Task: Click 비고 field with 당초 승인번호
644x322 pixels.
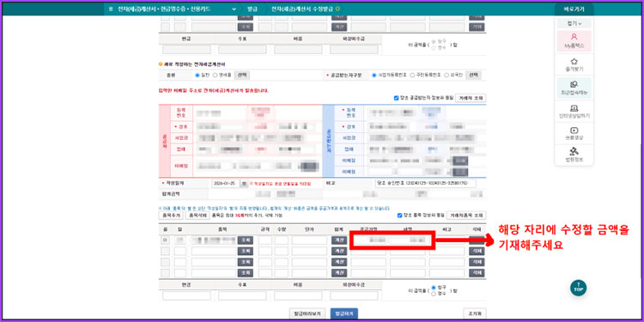Action: (426, 183)
